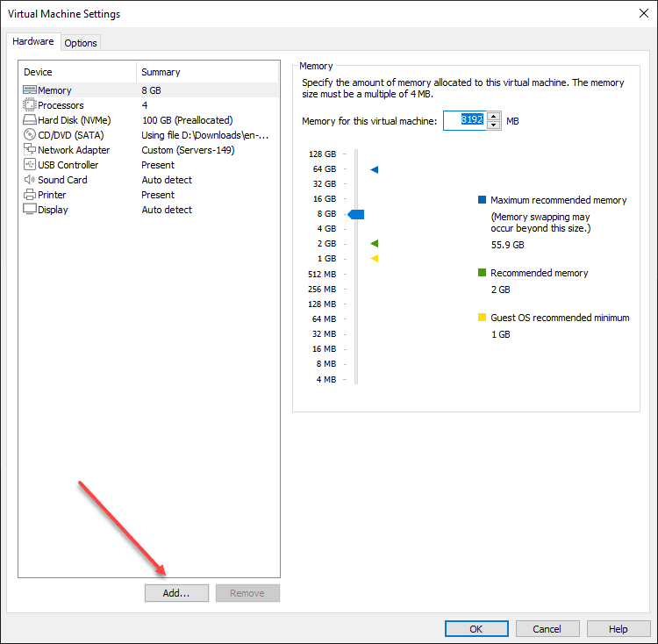Screen dimensions: 658x644
Task: Click the 64 GB slider scale label
Action: pos(325,169)
